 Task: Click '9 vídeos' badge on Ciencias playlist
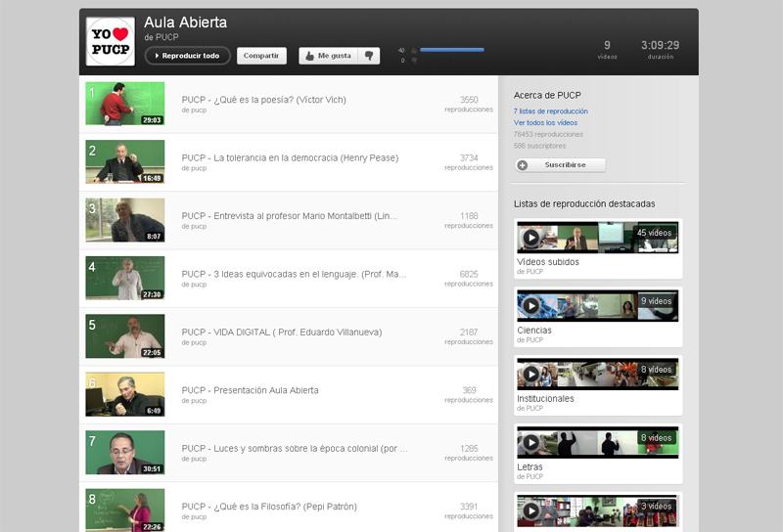(656, 301)
